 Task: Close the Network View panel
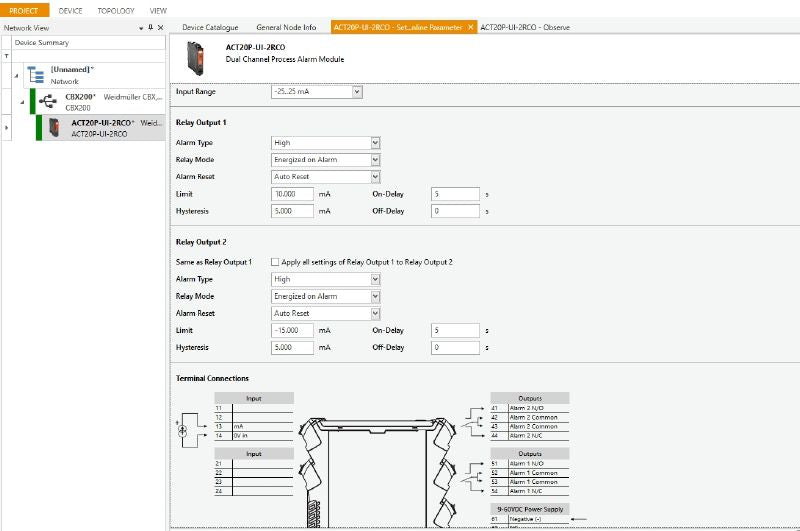(159, 28)
